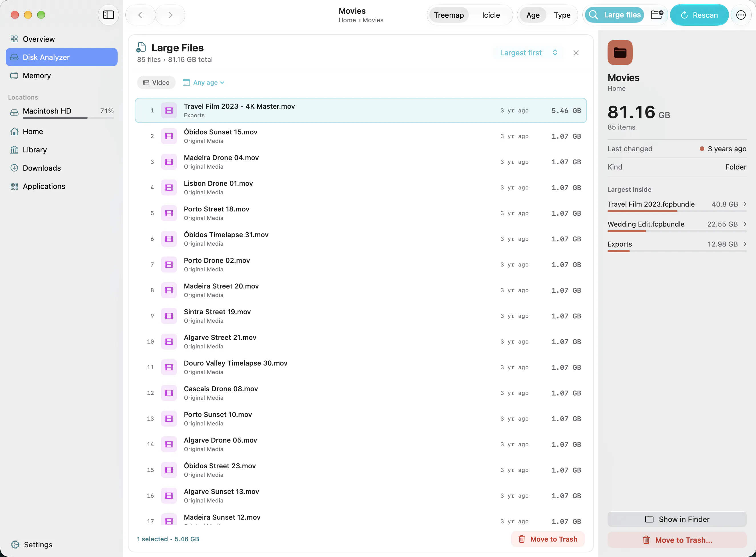This screenshot has height=557, width=756.
Task: Toggle the Large files search button
Action: [x=614, y=15]
